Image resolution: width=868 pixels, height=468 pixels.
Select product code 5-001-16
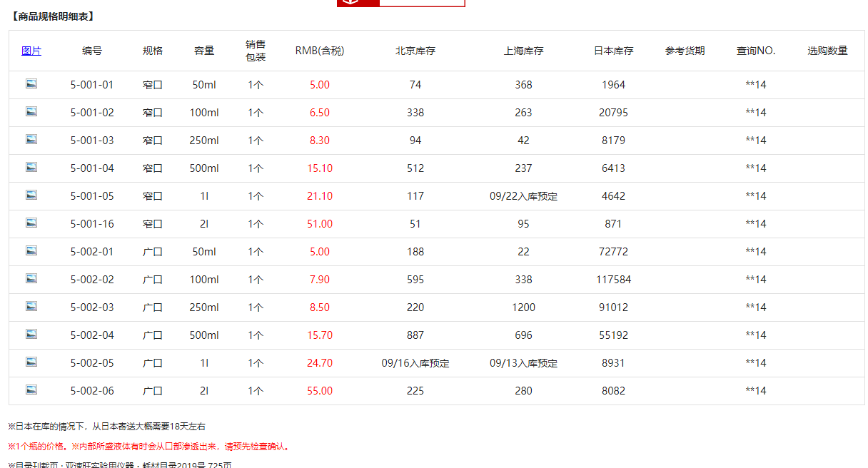(92, 224)
